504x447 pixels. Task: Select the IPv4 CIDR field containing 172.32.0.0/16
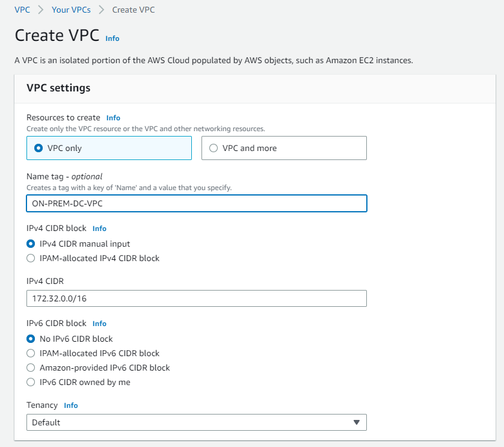click(x=196, y=298)
